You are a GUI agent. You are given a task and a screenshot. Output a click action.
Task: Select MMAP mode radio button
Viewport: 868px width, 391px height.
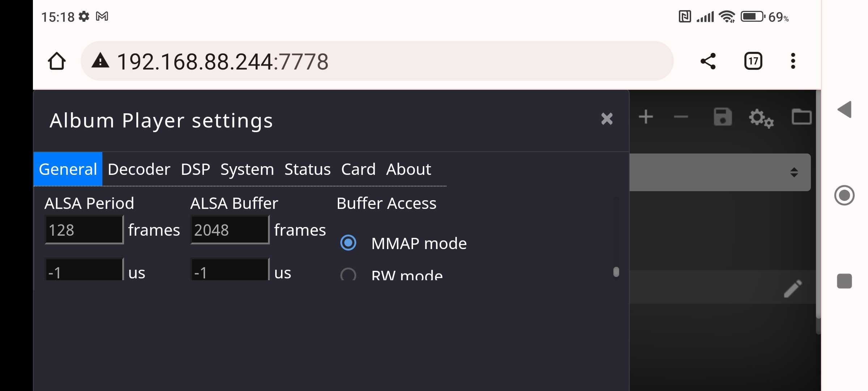(x=348, y=243)
